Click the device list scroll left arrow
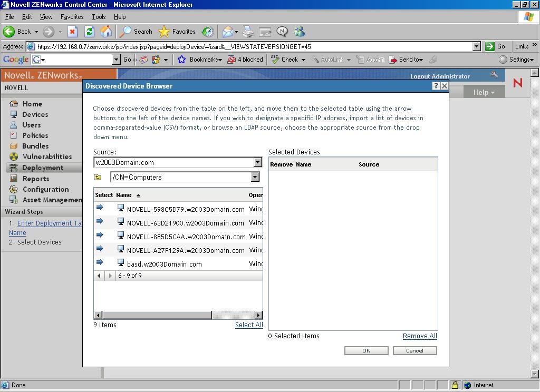The height and width of the screenshot is (392, 540). tap(98, 315)
